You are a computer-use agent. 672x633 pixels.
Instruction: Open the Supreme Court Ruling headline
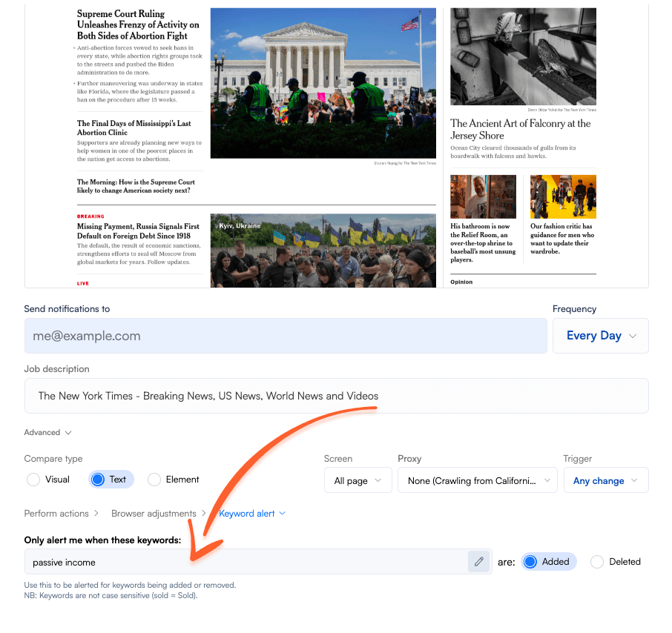coord(138,24)
